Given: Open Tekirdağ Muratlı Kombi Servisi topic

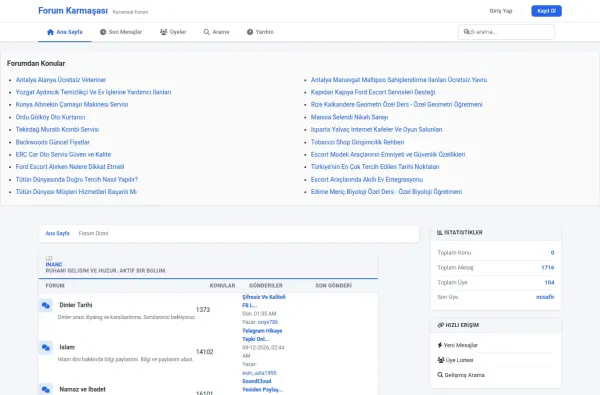Looking at the screenshot, I should coord(57,129).
